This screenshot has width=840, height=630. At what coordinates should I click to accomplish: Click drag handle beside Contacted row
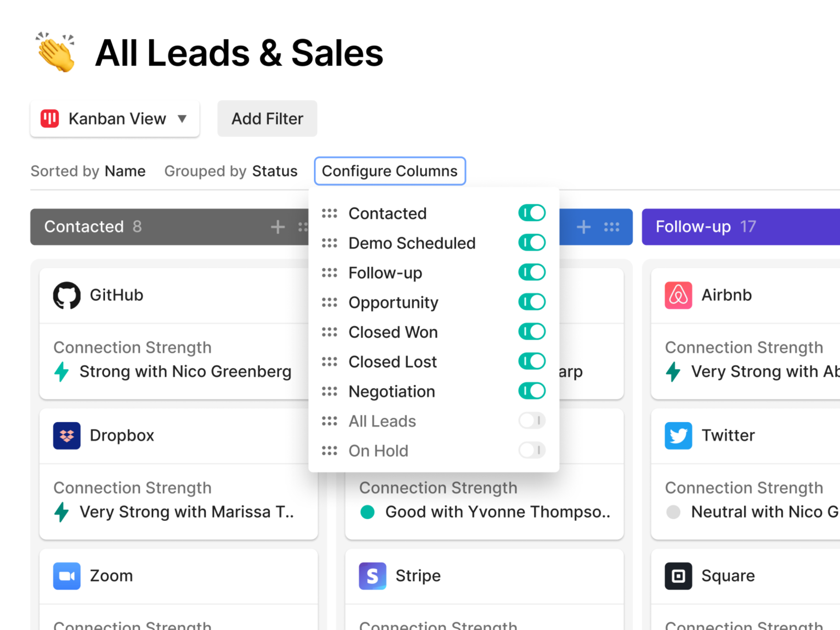coord(330,213)
